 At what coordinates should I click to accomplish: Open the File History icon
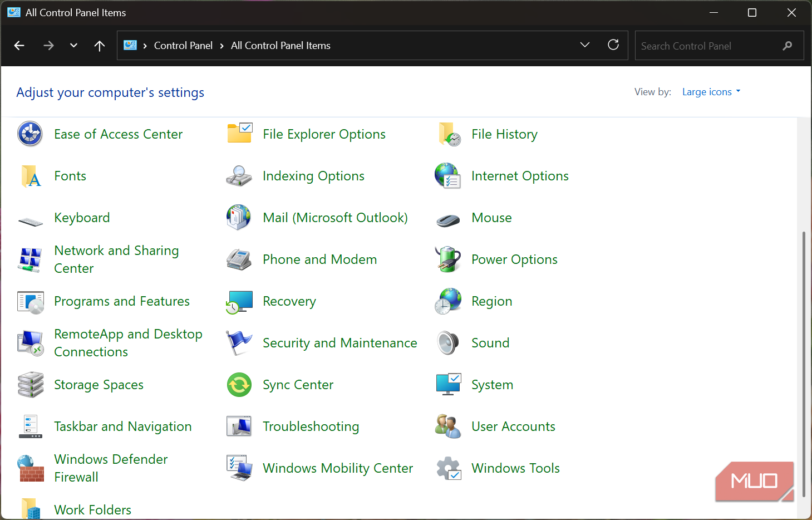(x=449, y=134)
